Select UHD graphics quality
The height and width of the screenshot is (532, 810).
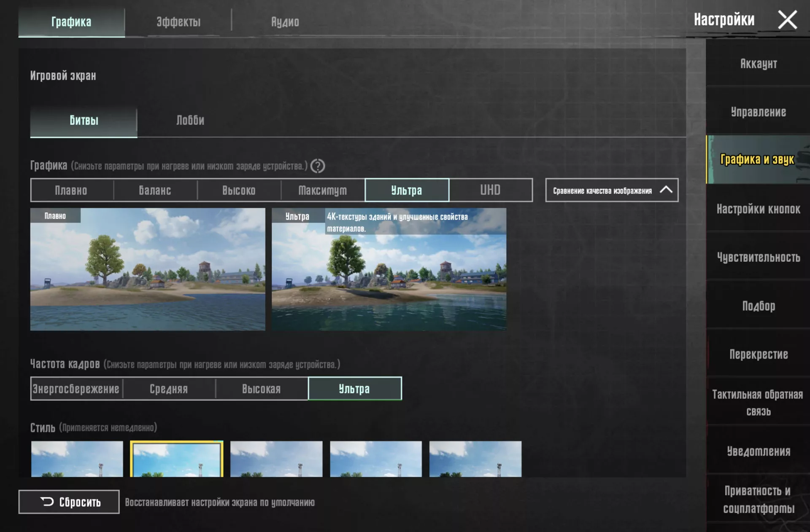pos(491,190)
